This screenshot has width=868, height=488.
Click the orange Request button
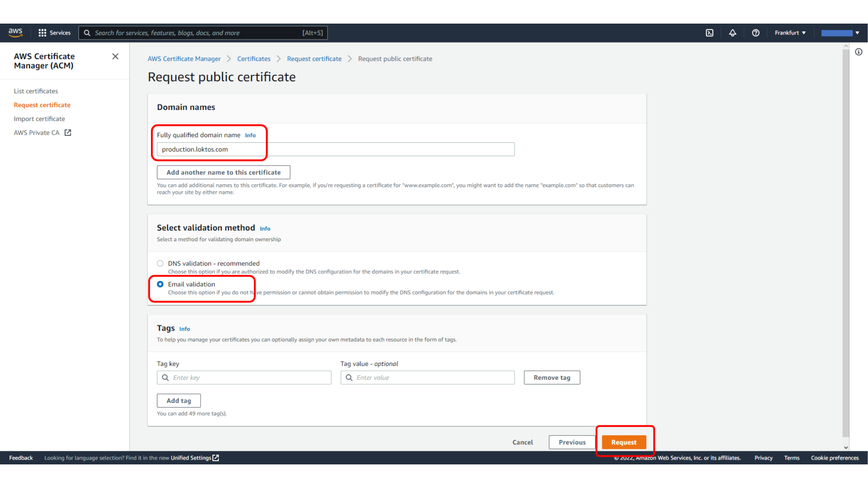coord(624,442)
